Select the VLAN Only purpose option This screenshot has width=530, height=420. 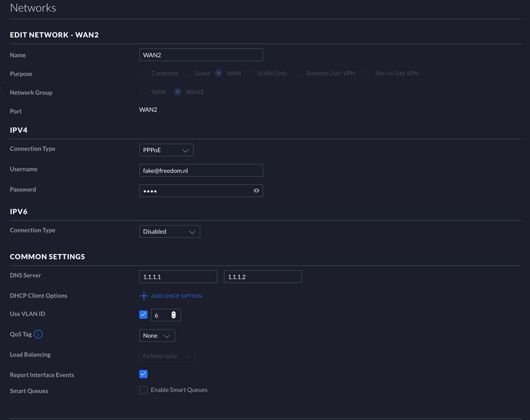tap(249, 73)
